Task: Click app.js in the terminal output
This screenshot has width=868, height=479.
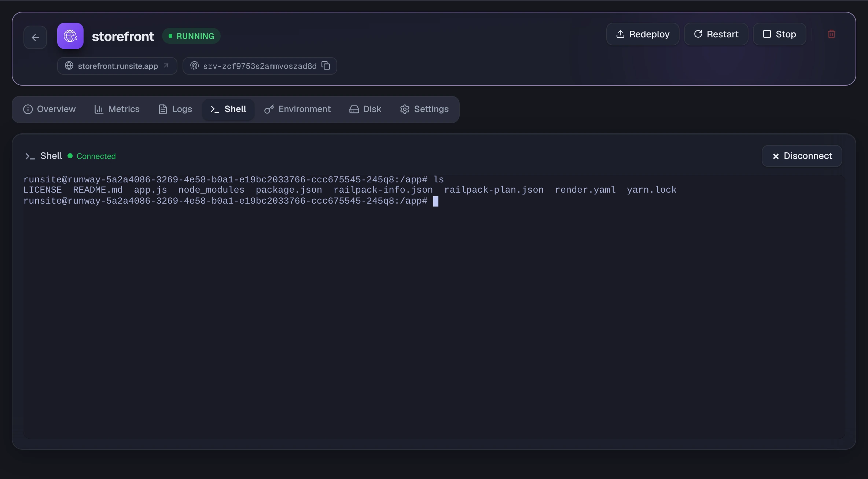Action: point(150,190)
